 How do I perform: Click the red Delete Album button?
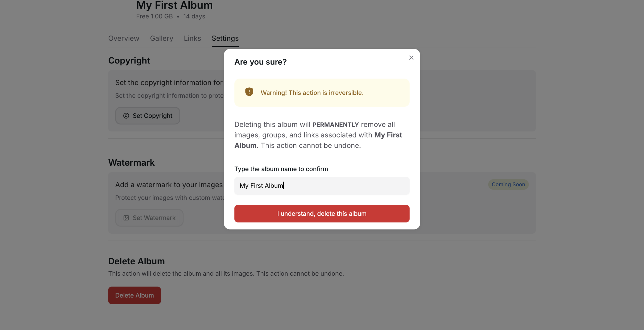(x=134, y=295)
